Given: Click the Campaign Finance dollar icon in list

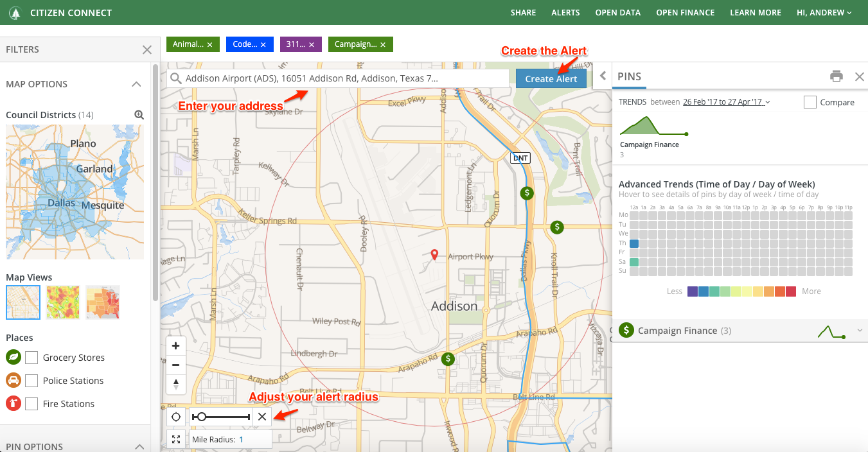Looking at the screenshot, I should tap(626, 330).
